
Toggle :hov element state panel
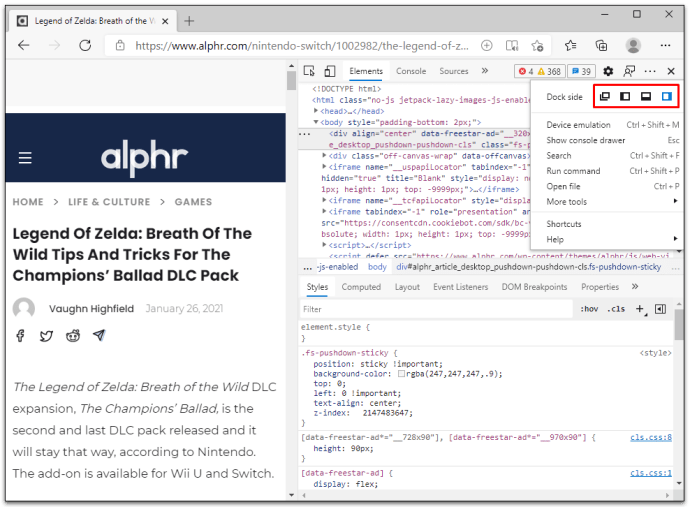[x=589, y=309]
